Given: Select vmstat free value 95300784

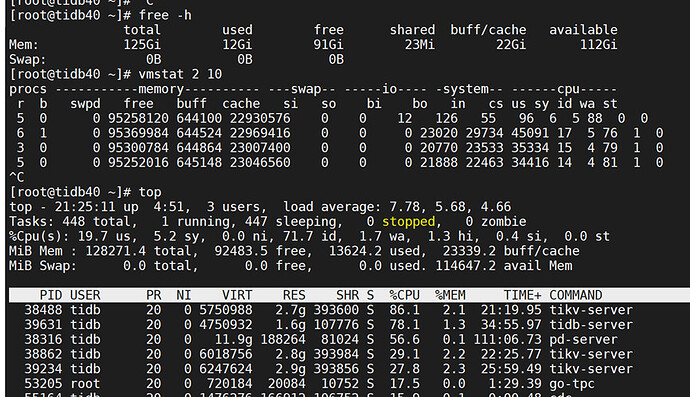Looking at the screenshot, I should click(138, 148).
